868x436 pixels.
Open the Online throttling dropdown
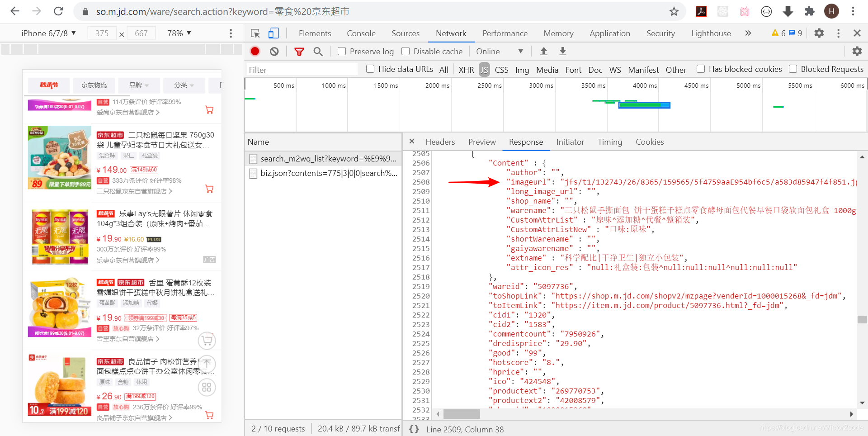coord(499,51)
